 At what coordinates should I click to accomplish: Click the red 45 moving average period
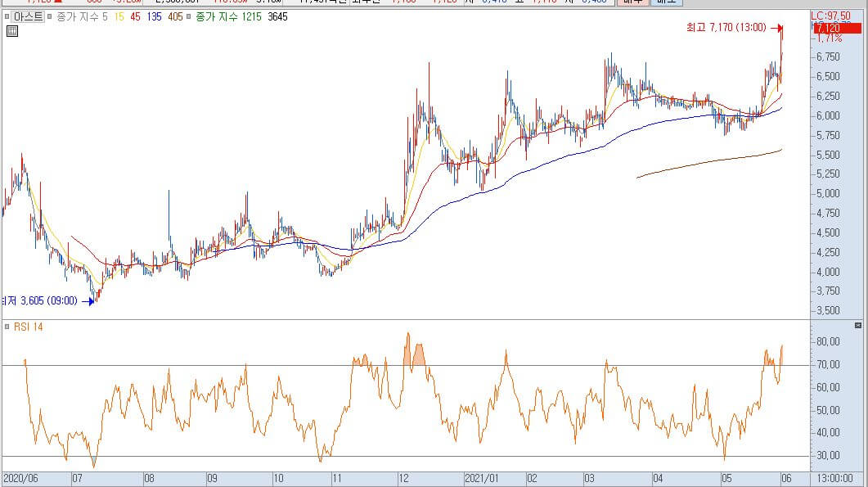pos(136,16)
